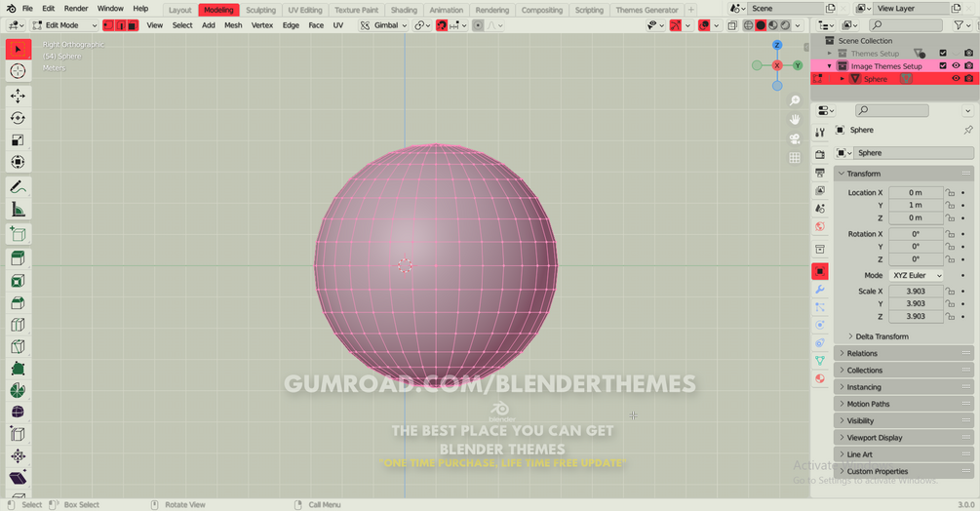Select the Knife tool

(19, 347)
